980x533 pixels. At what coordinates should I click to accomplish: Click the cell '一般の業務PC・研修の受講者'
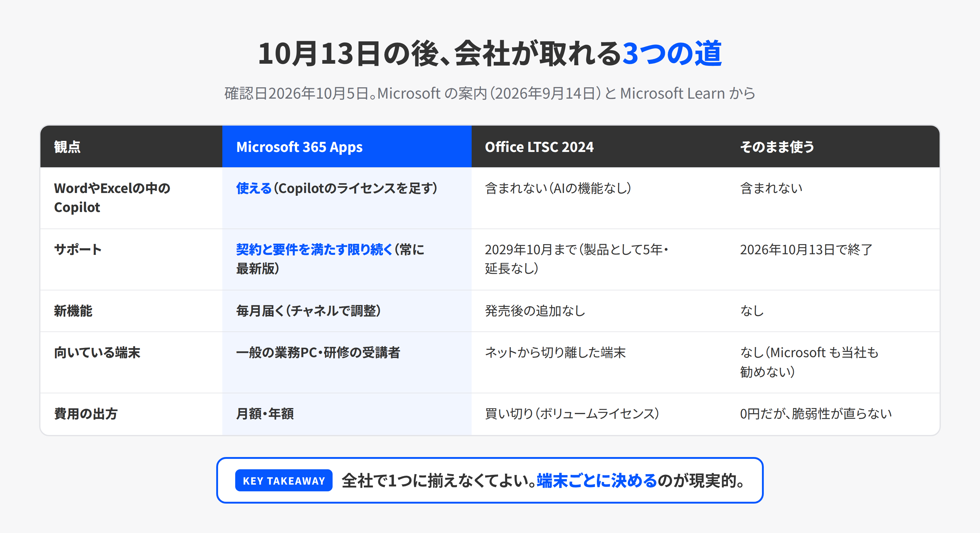[347, 362]
